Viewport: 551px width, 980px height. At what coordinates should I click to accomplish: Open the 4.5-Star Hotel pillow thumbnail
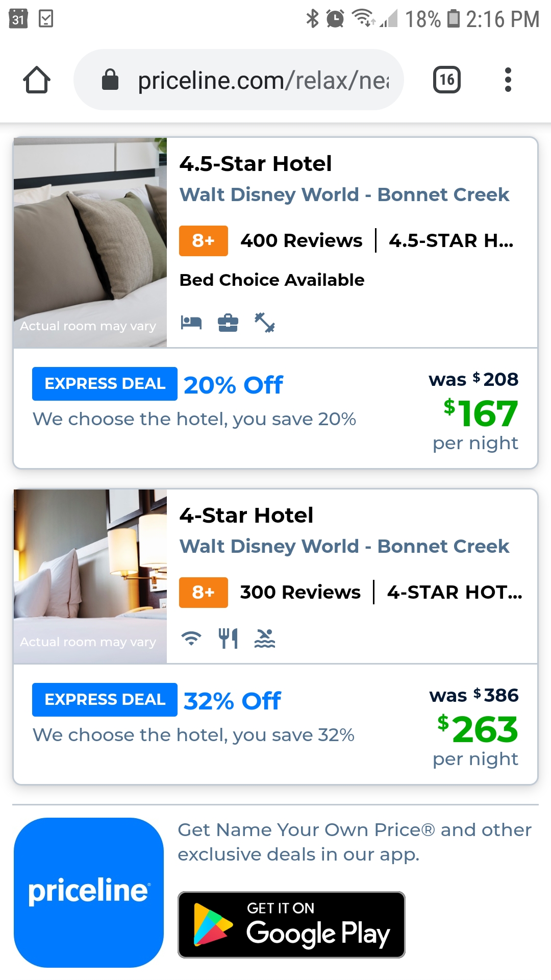coord(90,242)
